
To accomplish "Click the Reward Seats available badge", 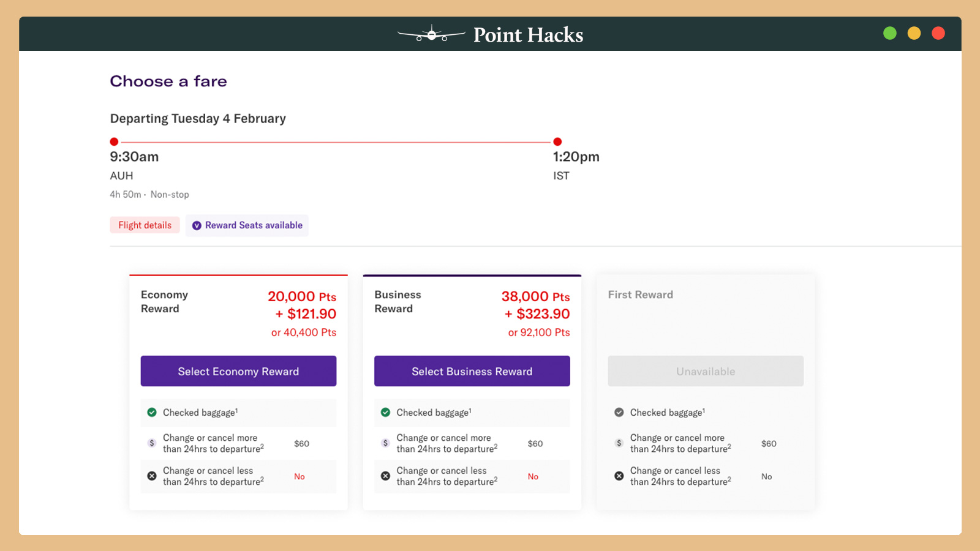I will tap(247, 225).
